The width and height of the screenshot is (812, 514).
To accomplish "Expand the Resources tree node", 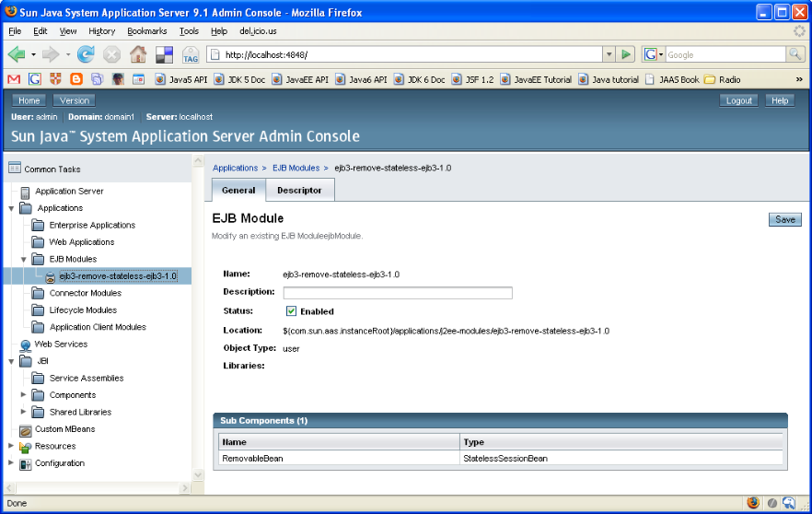I will click(11, 446).
